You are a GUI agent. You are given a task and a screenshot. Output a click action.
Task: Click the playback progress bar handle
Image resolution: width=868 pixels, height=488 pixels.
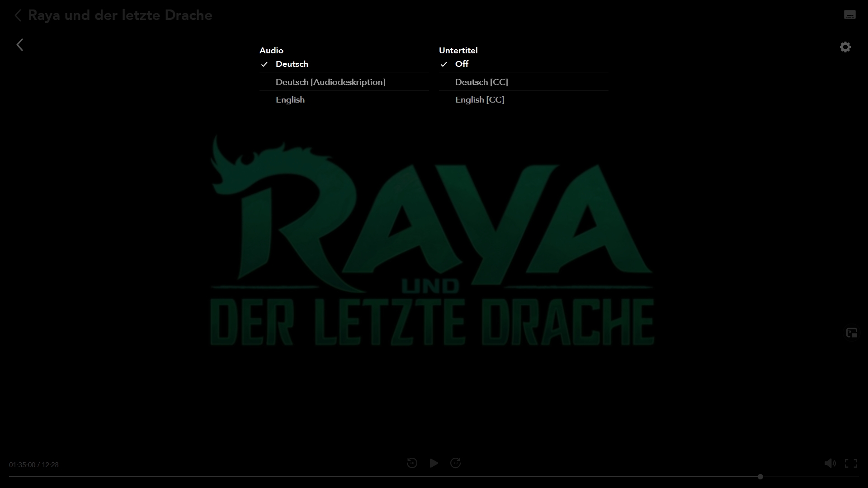pyautogui.click(x=760, y=477)
